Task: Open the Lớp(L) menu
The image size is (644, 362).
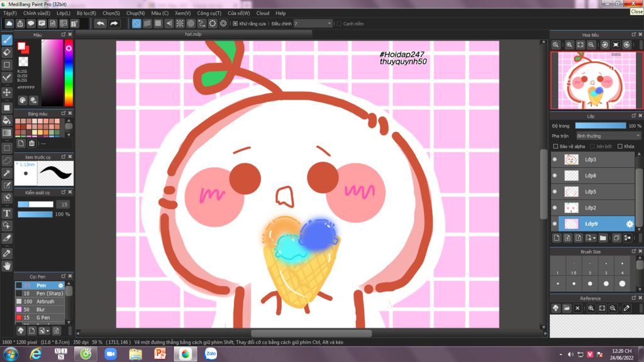Action: [x=64, y=13]
